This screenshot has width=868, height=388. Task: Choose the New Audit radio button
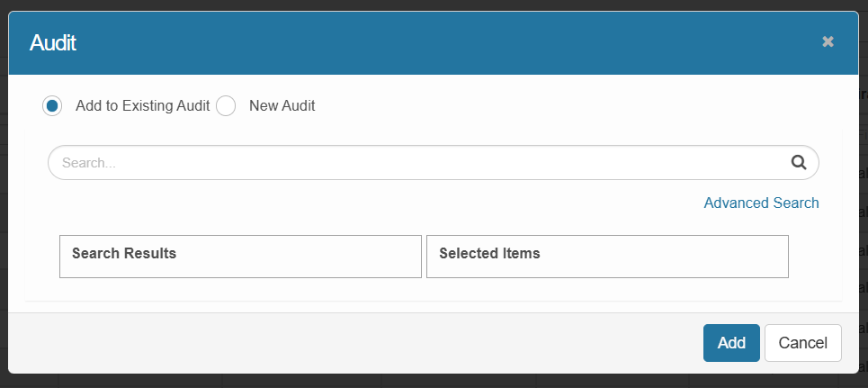pyautogui.click(x=226, y=105)
